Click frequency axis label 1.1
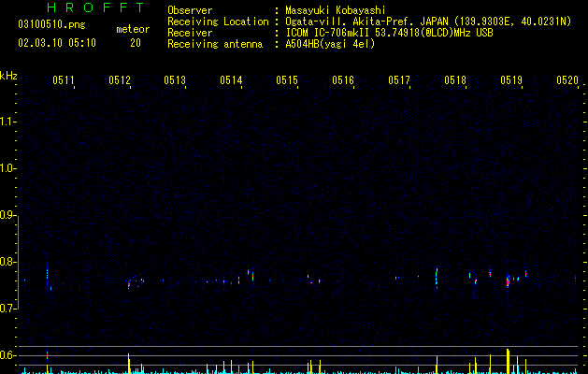 click(x=7, y=122)
